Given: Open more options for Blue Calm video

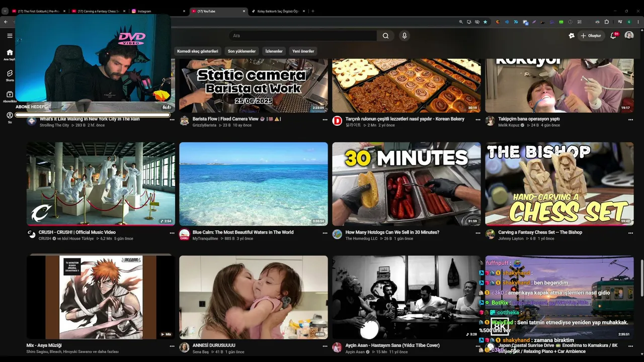Looking at the screenshot, I should (325, 233).
